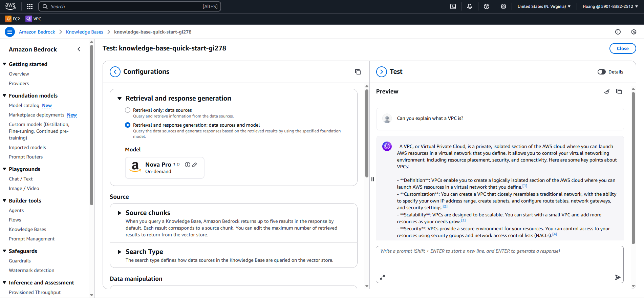Open citation [2] in the response
This screenshot has height=298, width=644.
[445, 206]
